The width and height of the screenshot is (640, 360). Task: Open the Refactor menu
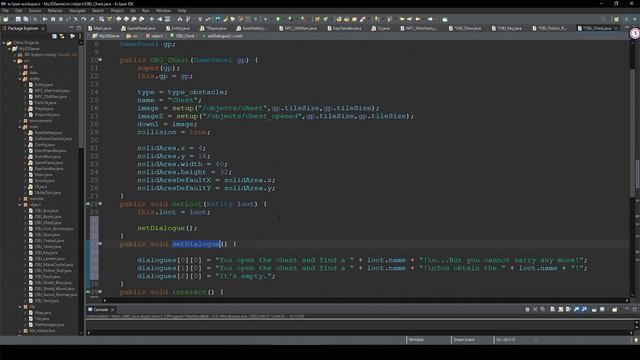point(55,11)
